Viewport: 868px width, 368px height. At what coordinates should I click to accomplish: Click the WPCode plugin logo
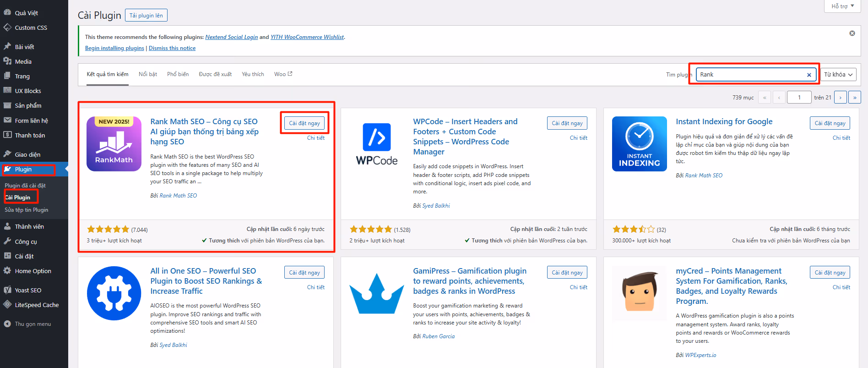[377, 144]
